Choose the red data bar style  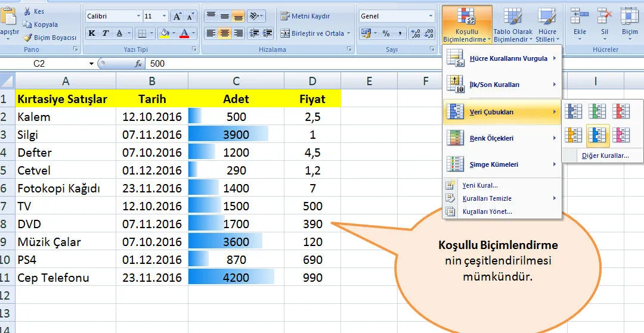(621, 110)
